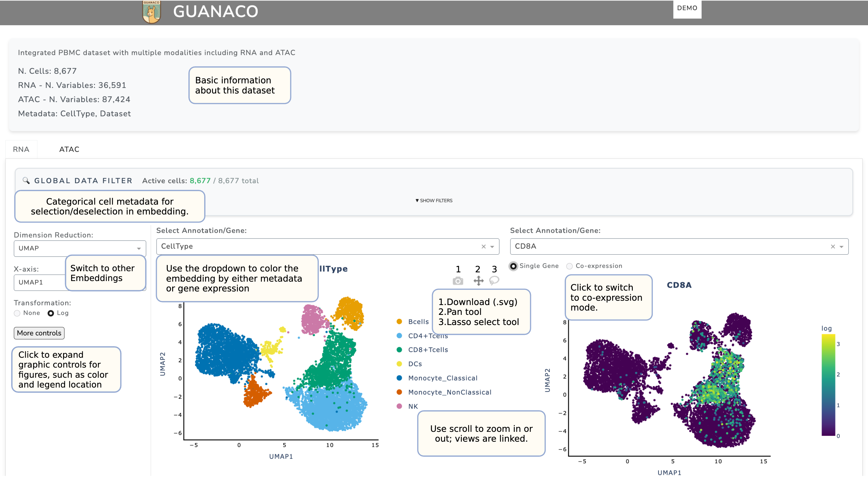Clear the CellType annotation selection

tap(483, 247)
